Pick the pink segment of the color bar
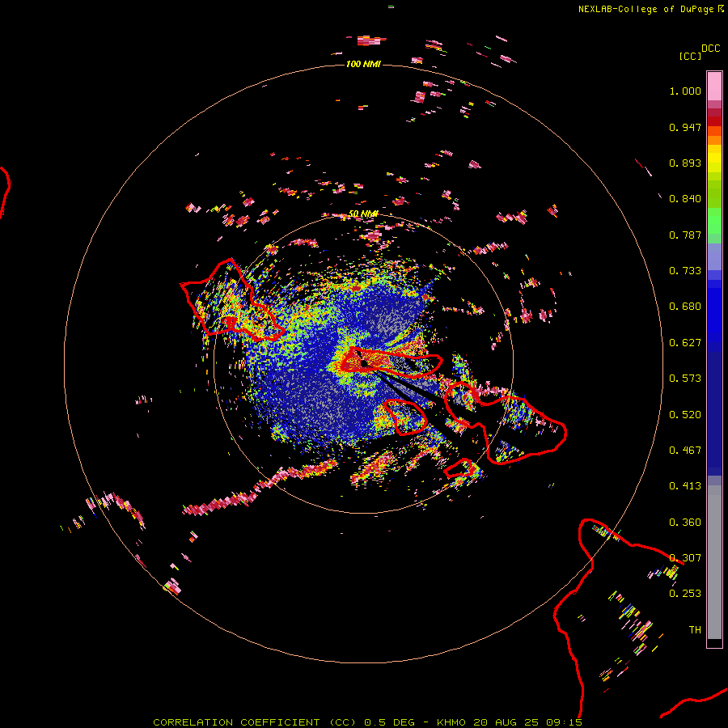The width and height of the screenshot is (728, 728). click(x=714, y=86)
